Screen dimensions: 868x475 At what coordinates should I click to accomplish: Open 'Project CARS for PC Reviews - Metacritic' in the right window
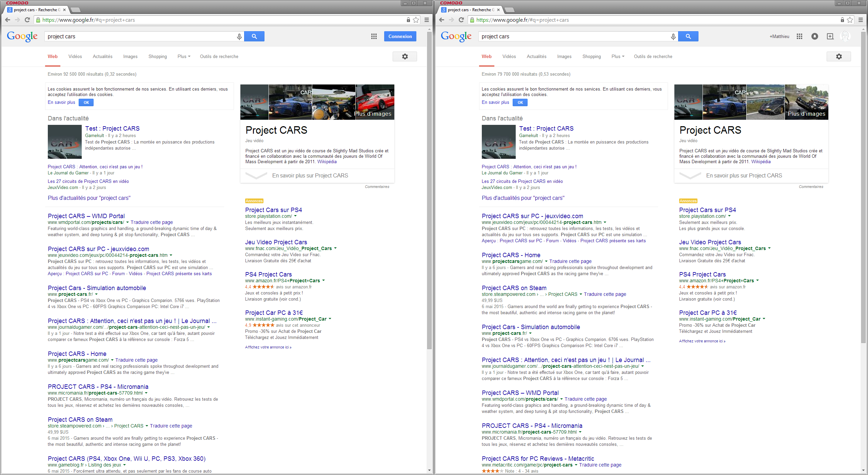tap(538, 459)
